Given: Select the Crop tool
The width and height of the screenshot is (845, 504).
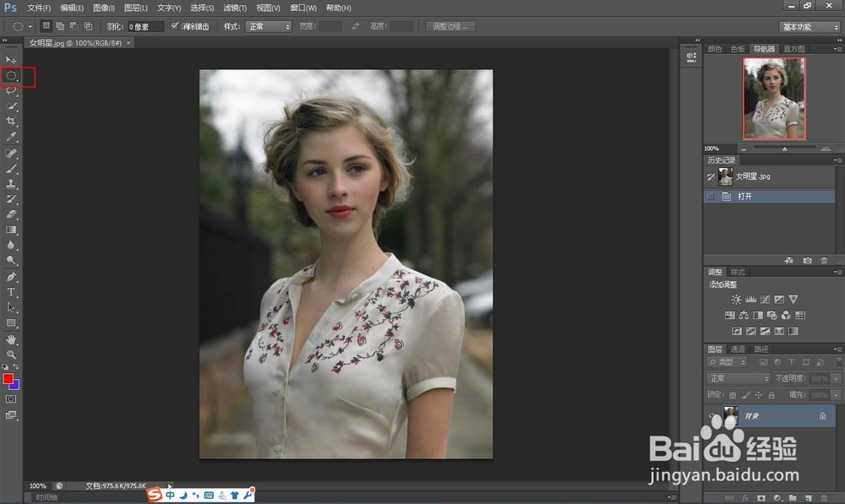Looking at the screenshot, I should pyautogui.click(x=11, y=122).
